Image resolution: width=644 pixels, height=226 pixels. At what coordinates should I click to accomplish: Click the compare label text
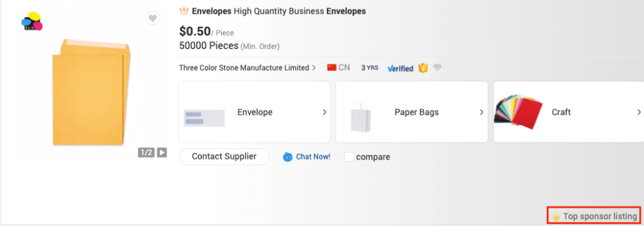pos(373,157)
